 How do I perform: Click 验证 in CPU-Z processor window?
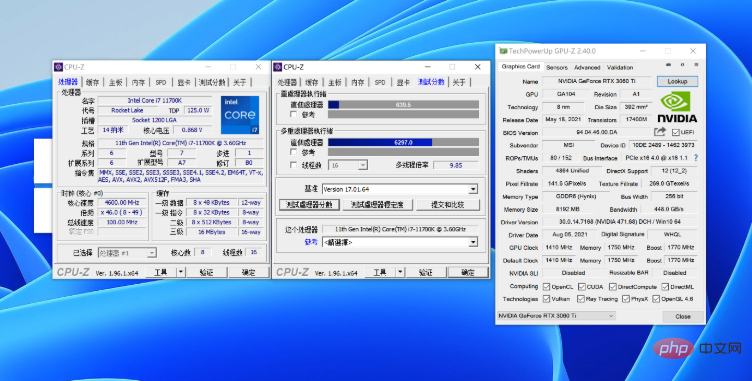[x=206, y=272]
